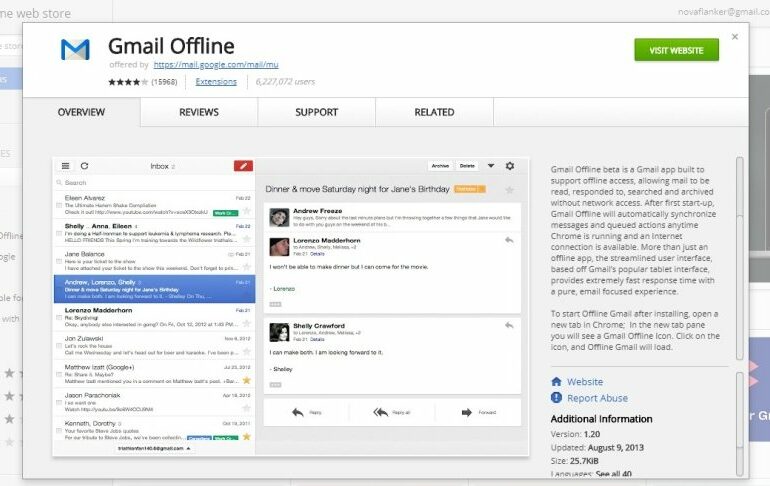Click the Inbox title in preview

(159, 166)
